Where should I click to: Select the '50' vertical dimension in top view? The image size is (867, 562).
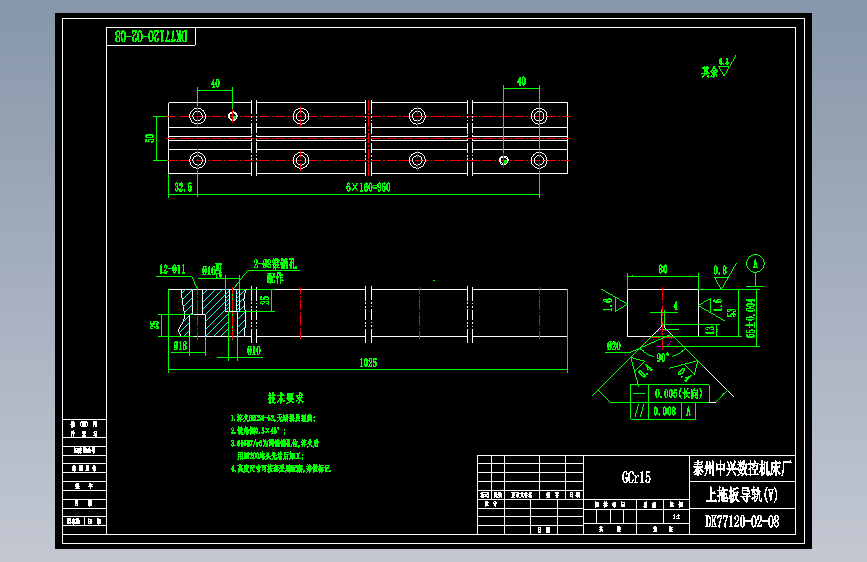click(x=150, y=138)
